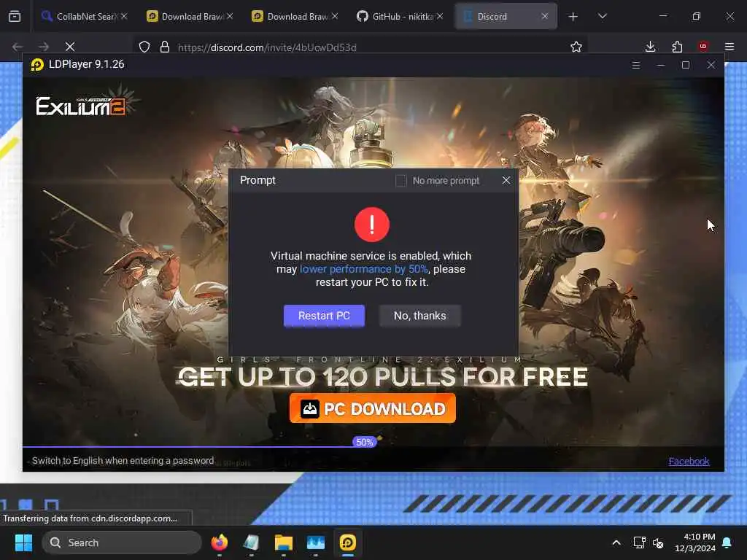Switch to the second Download Brawl tab

(x=295, y=16)
